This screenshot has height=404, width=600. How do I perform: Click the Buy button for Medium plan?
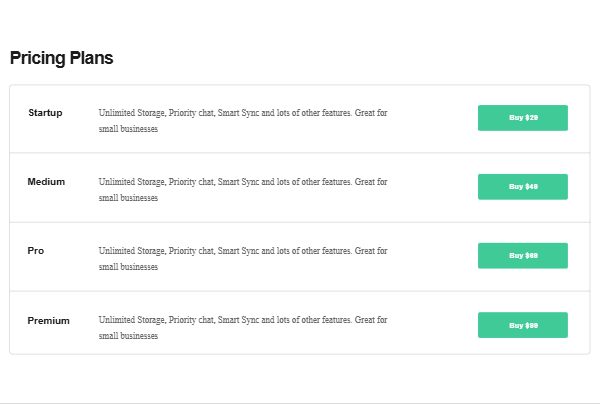click(x=523, y=187)
